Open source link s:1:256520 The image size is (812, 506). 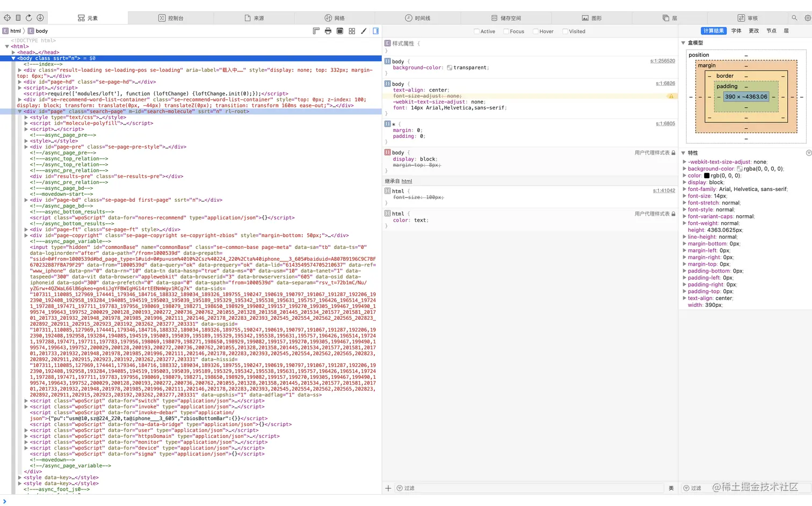point(663,61)
